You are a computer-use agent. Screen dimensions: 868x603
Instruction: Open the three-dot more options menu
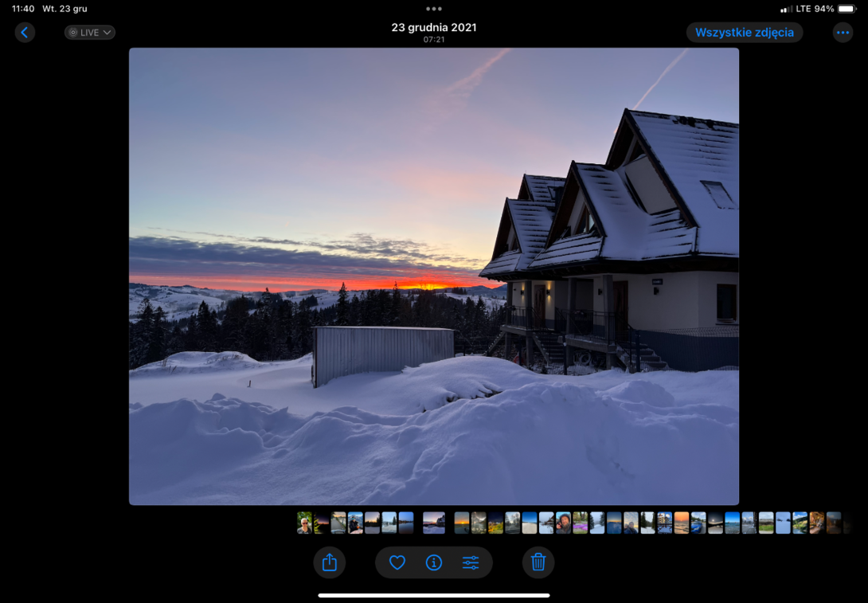(843, 33)
